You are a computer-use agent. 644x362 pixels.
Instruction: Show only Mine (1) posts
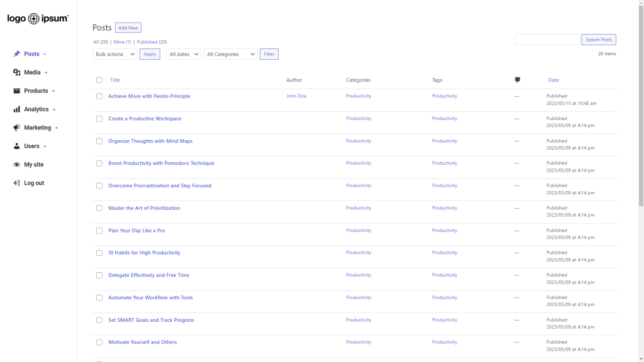[x=122, y=42]
